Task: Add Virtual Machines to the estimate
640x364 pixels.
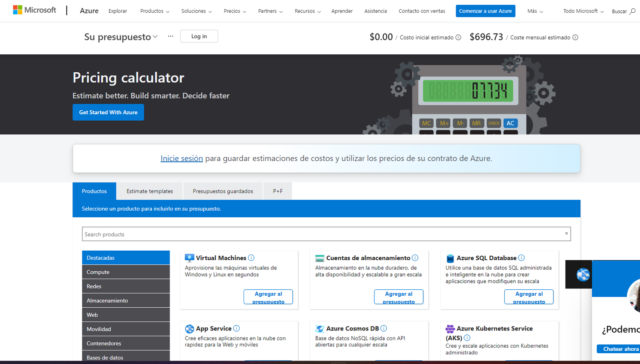Action: click(268, 297)
